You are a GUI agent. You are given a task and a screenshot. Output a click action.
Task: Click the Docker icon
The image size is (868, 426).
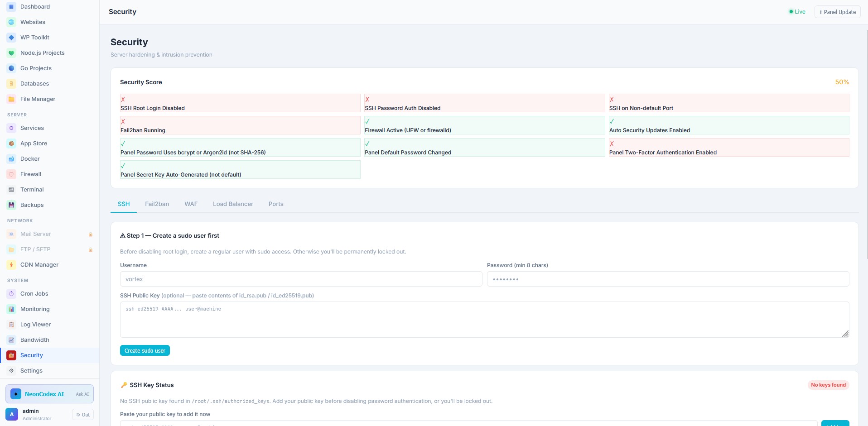11,159
